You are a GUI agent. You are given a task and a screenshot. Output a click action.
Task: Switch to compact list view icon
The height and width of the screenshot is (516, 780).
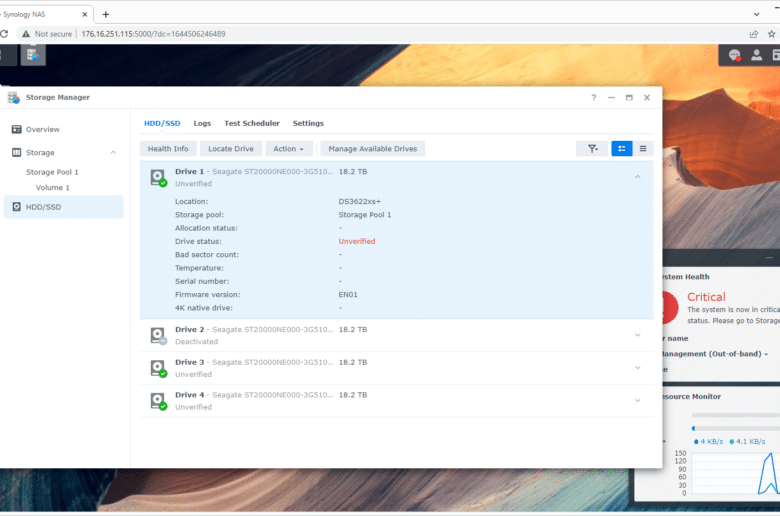coord(643,149)
